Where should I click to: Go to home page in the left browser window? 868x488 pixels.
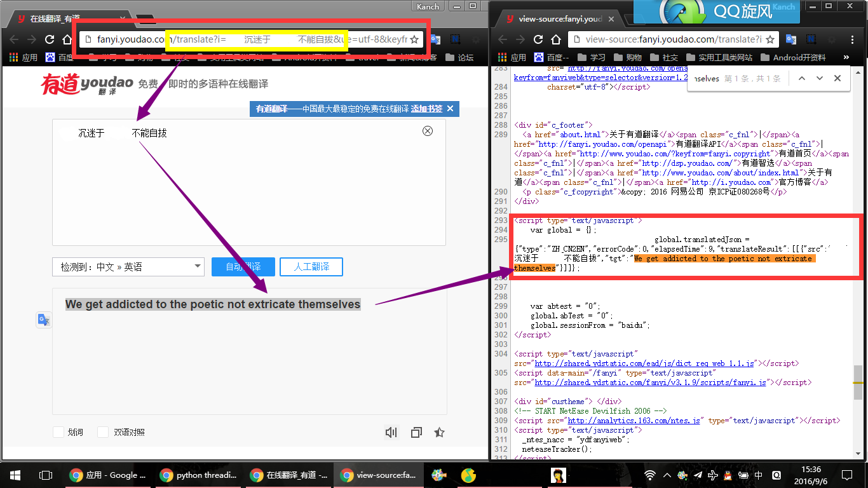tap(67, 39)
